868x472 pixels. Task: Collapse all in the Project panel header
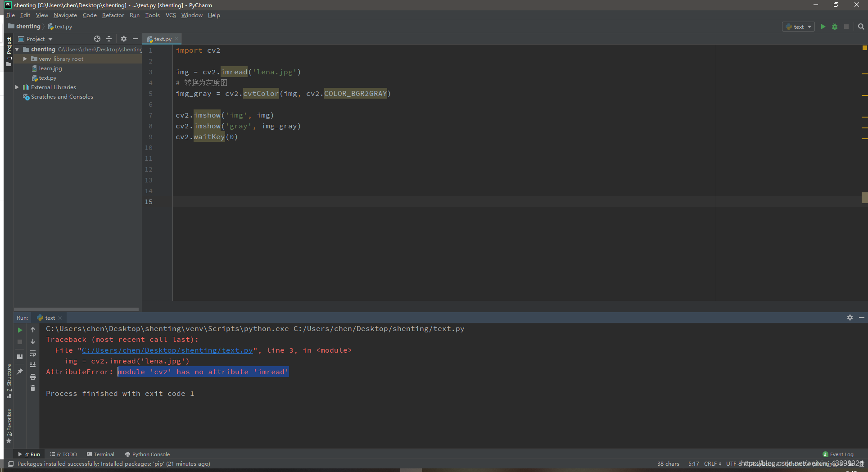click(109, 39)
